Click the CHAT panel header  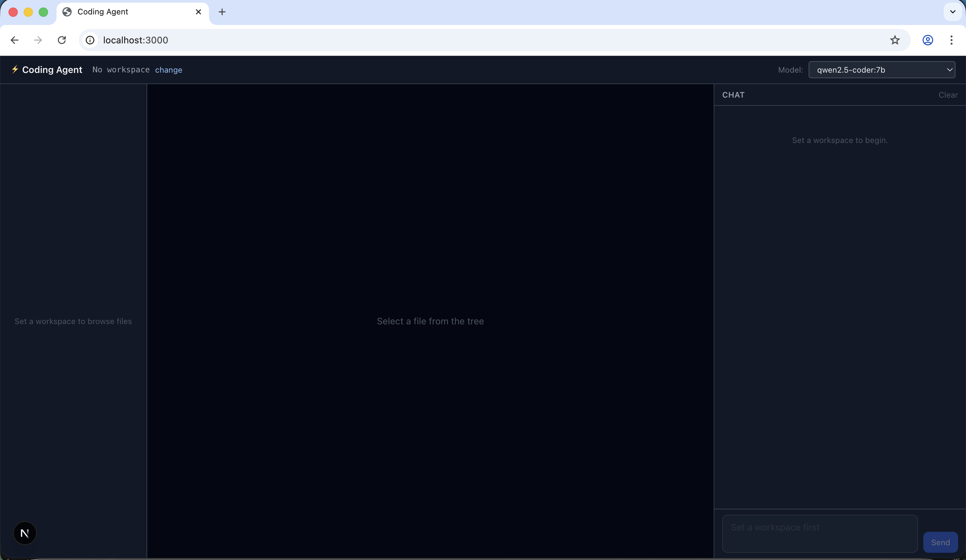pyautogui.click(x=733, y=95)
